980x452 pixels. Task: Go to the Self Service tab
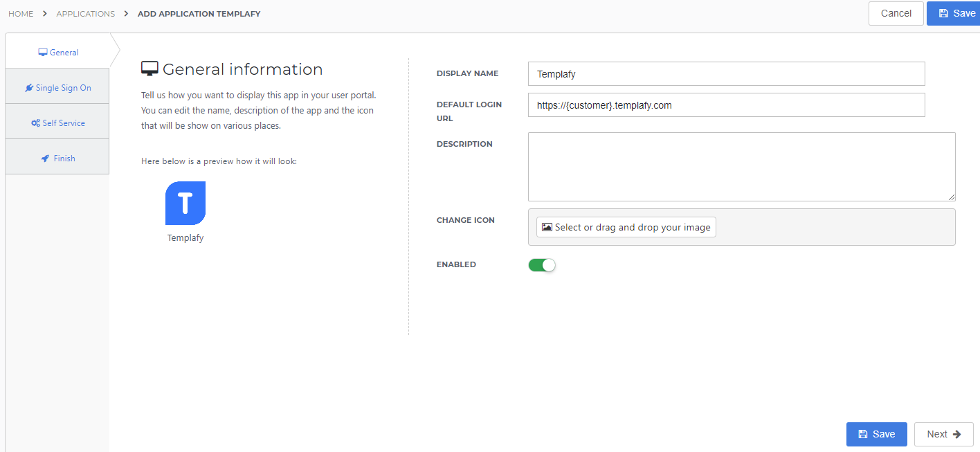pyautogui.click(x=57, y=123)
